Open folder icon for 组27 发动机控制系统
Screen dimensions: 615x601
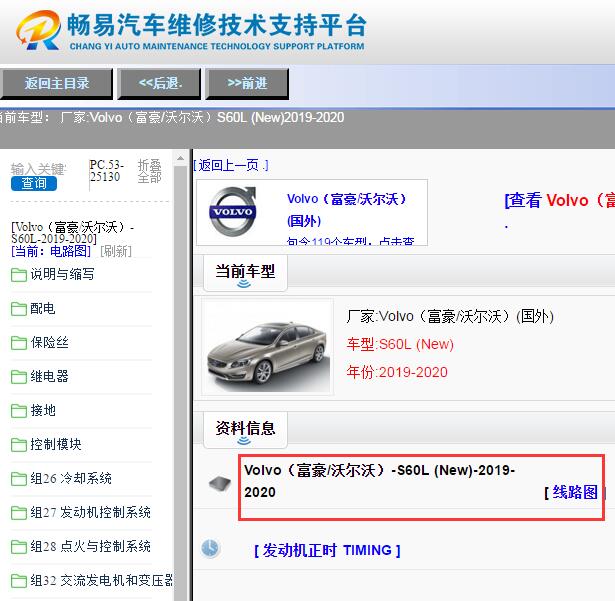click(x=18, y=512)
